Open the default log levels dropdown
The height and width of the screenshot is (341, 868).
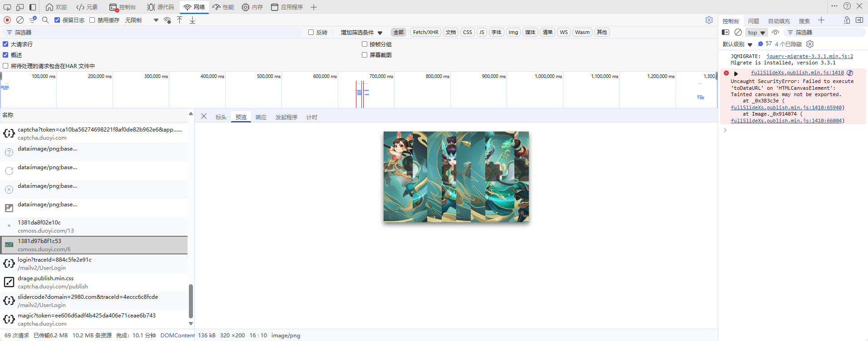pyautogui.click(x=737, y=44)
